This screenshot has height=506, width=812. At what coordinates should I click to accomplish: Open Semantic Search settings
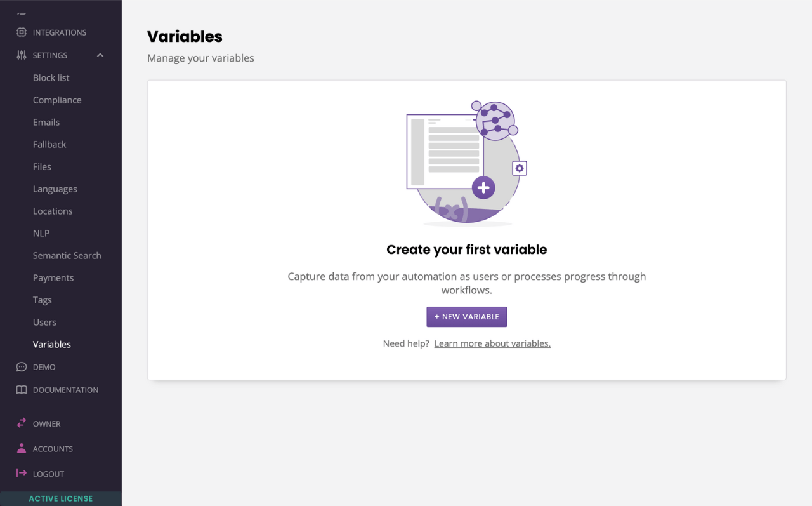pos(67,255)
